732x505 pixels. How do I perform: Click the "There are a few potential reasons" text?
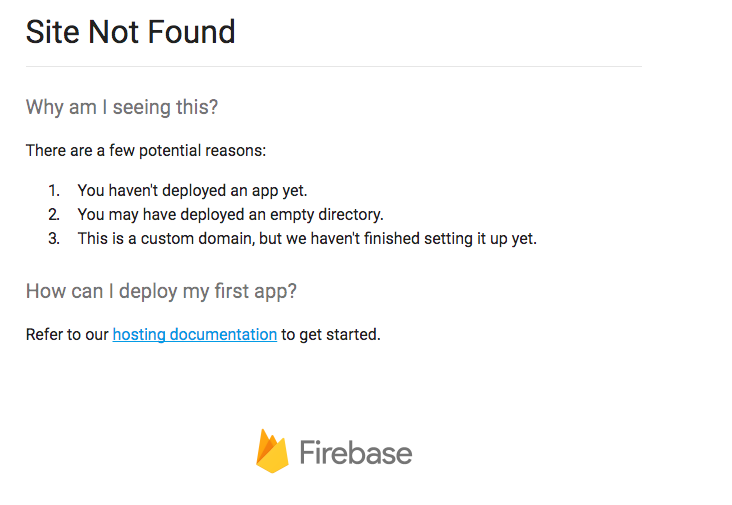click(146, 151)
